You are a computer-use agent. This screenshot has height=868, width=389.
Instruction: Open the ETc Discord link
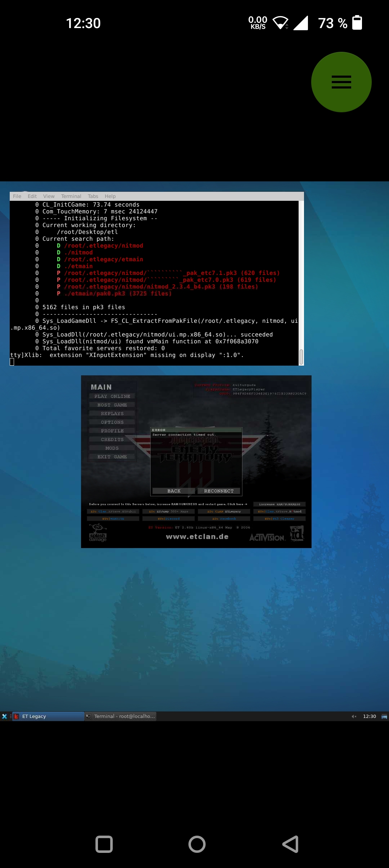click(x=169, y=519)
